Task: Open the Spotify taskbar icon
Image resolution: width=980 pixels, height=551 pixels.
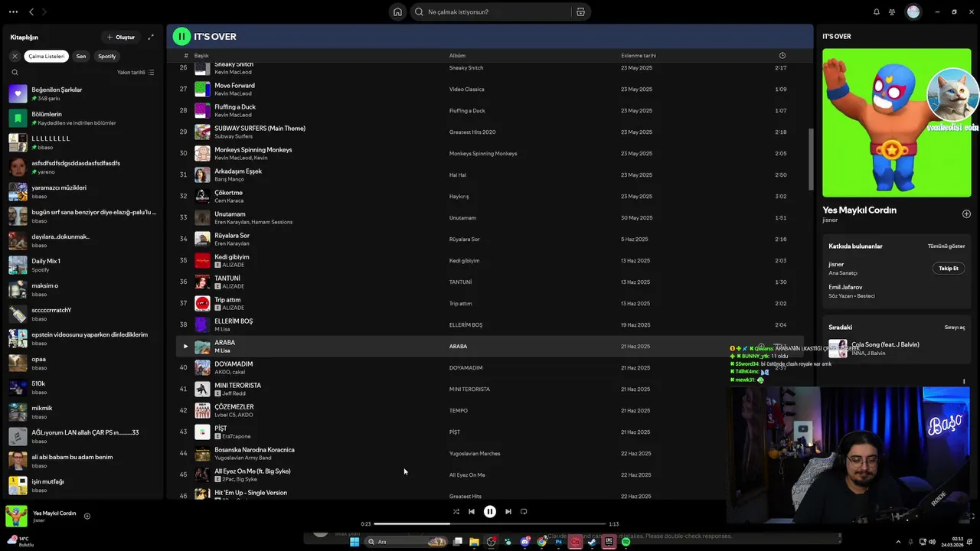Action: click(x=626, y=542)
